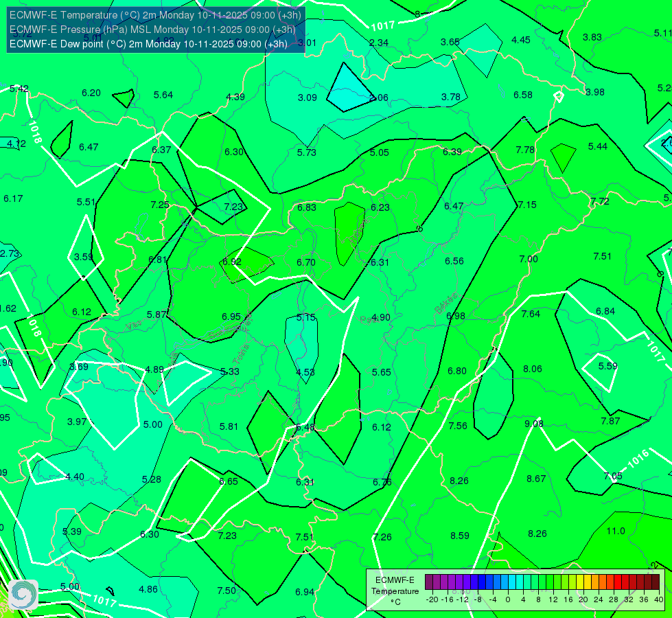Pick the yellow legend swatch above 20
This screenshot has height=618, width=672.
tap(580, 582)
